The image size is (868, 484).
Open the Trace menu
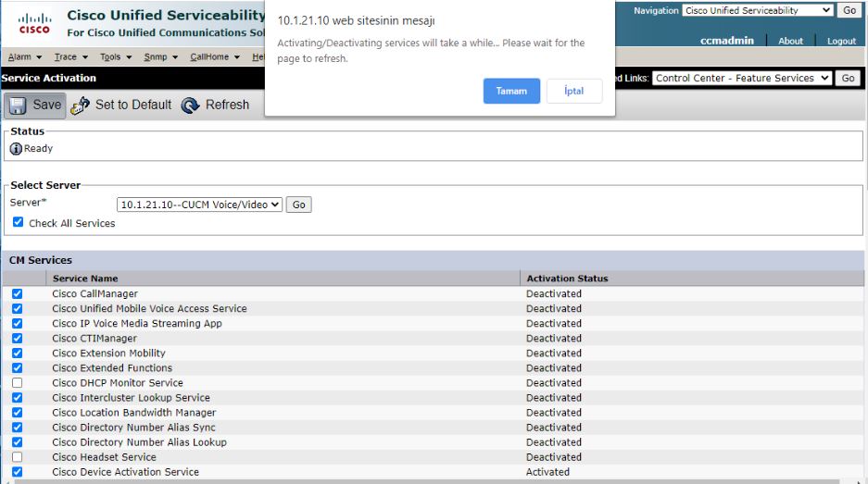[x=70, y=57]
